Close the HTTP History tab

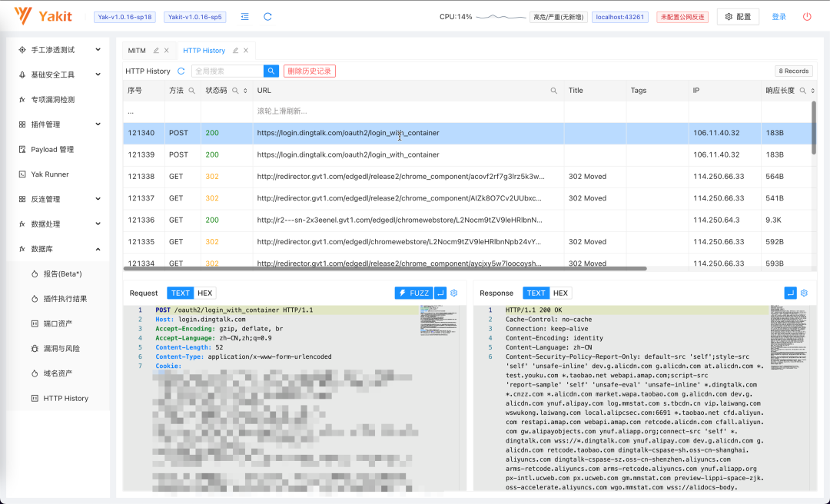click(246, 51)
